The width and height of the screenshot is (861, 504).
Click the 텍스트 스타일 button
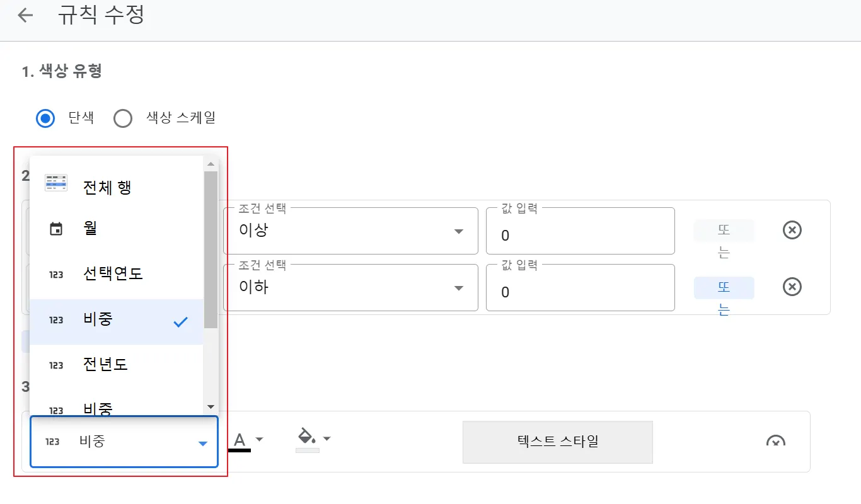[557, 442]
